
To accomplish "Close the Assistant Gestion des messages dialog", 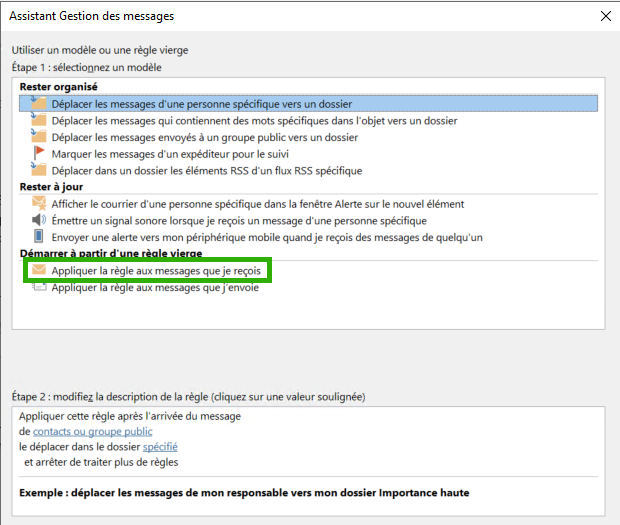I will 605,16.
